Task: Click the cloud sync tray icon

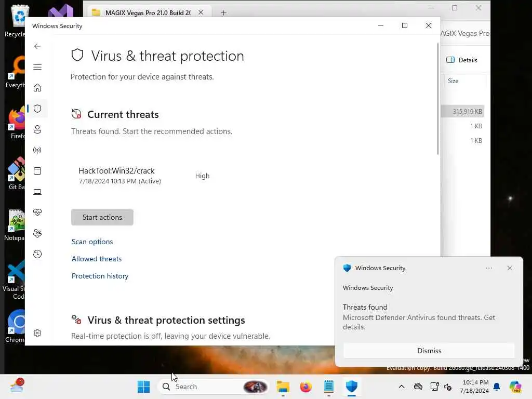Action: pyautogui.click(x=418, y=387)
